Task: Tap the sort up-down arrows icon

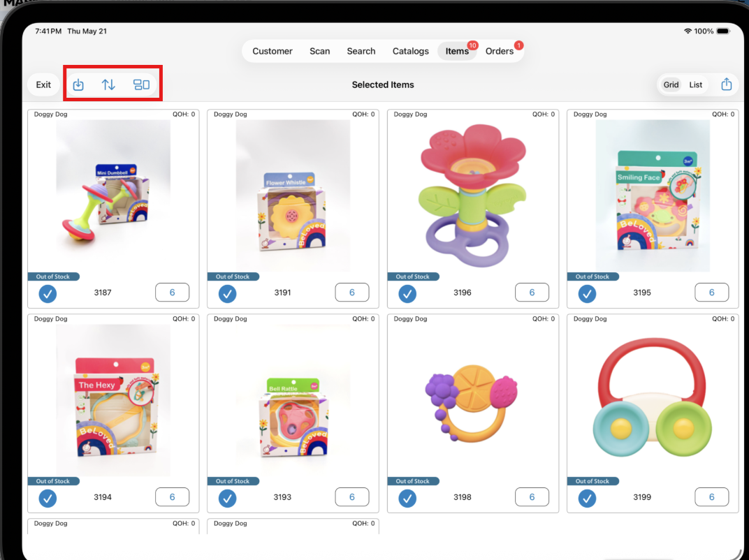Action: tap(108, 84)
